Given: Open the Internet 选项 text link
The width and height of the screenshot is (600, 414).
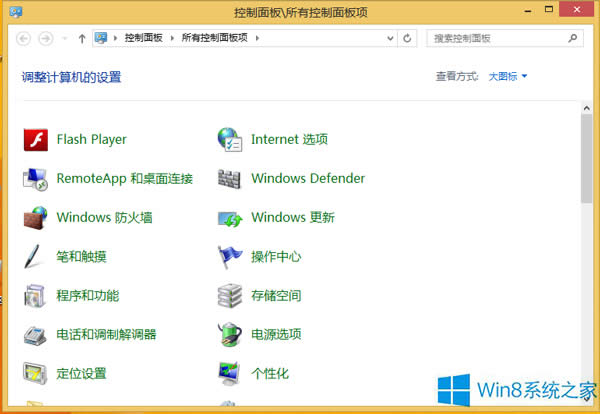Looking at the screenshot, I should pos(289,139).
